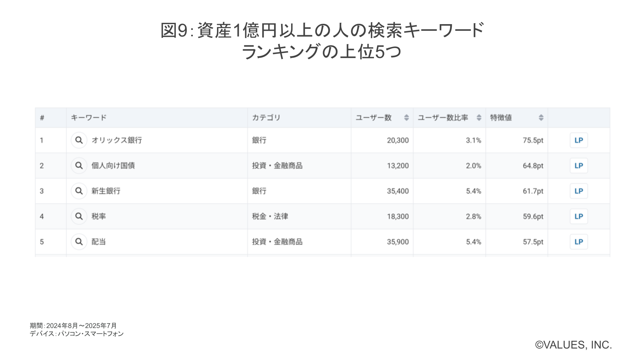Click the カテゴリ column header
Image resolution: width=644 pixels, height=362 pixels.
click(x=266, y=118)
